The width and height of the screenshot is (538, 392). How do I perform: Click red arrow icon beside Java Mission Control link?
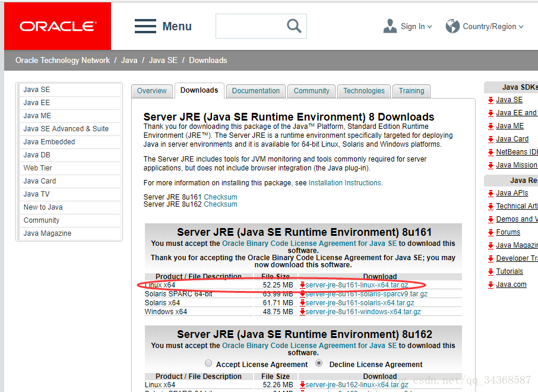click(490, 166)
